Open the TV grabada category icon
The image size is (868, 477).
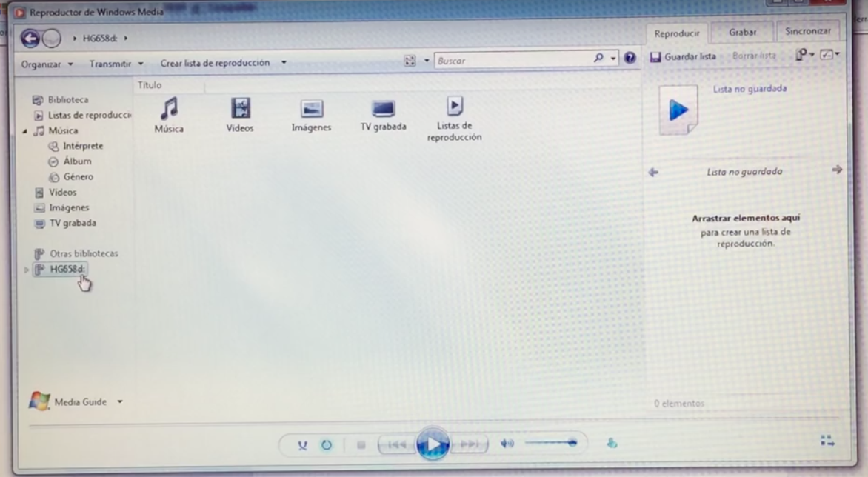click(x=383, y=110)
